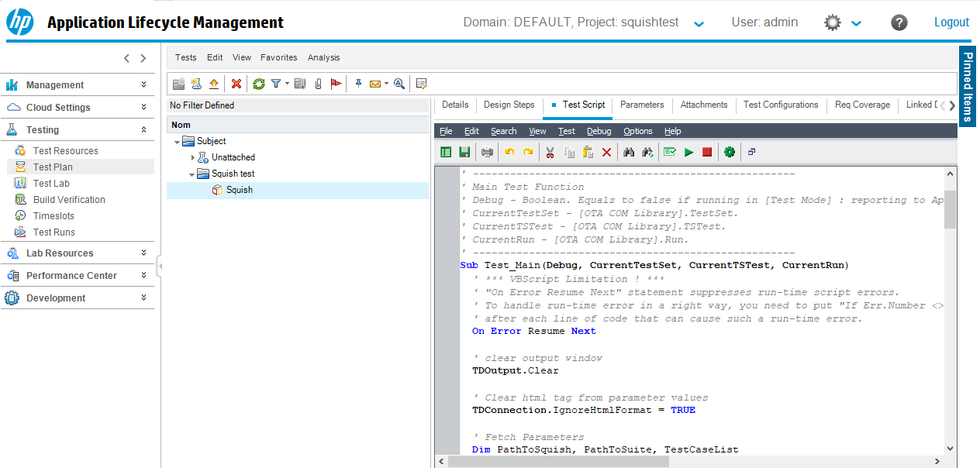Screen dimensions: 980x468
Task: Run the script with green play button
Action: pyautogui.click(x=688, y=153)
